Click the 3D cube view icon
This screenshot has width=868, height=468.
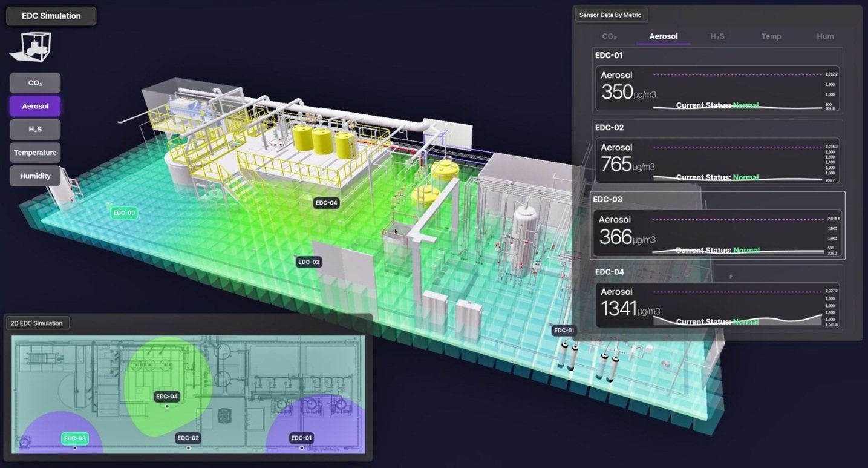tap(30, 47)
